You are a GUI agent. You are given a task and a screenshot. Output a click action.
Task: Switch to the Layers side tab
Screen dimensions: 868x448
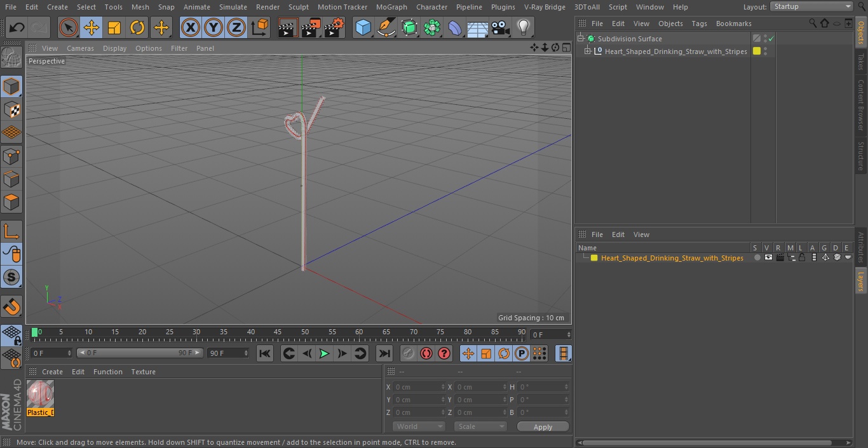pos(861,280)
